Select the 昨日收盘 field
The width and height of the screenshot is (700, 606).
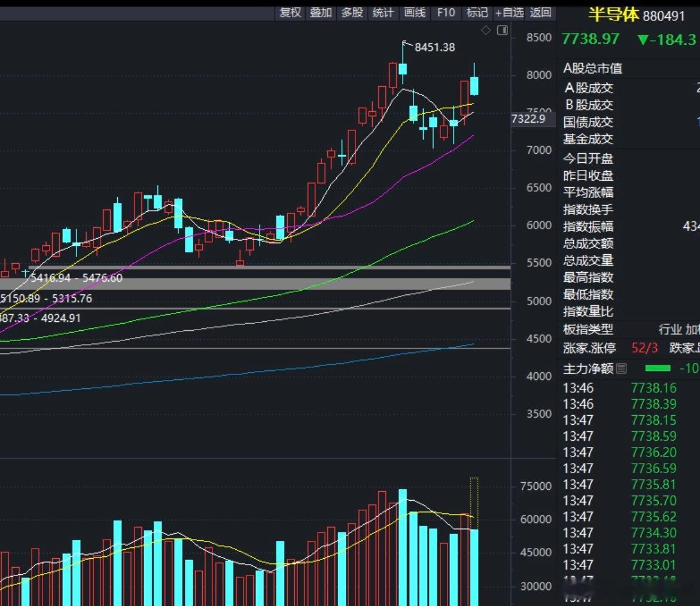pyautogui.click(x=629, y=175)
